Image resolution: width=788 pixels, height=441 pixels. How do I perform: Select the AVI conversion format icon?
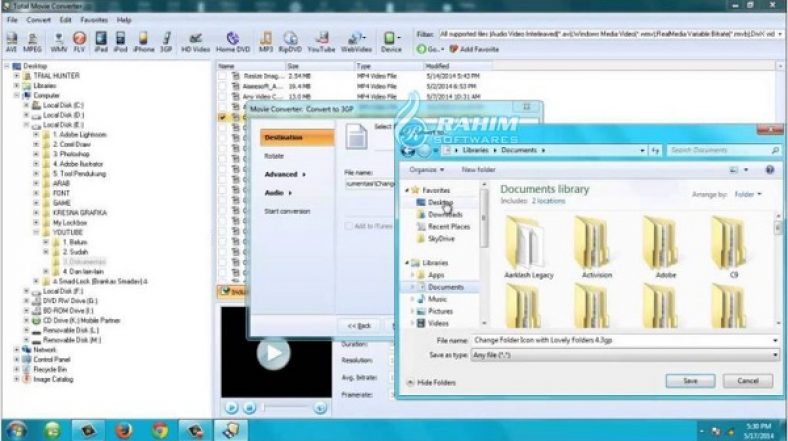point(11,42)
